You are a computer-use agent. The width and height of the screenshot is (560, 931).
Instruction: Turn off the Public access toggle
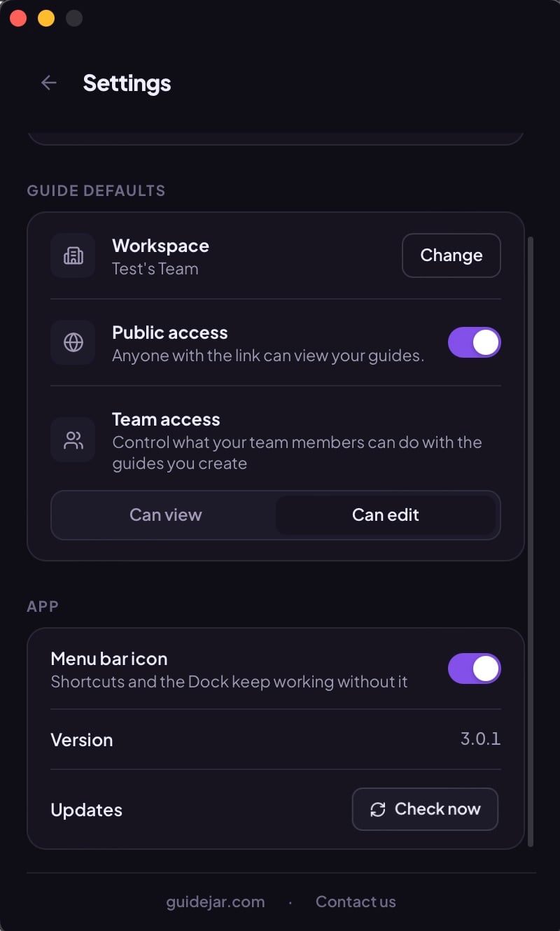475,342
